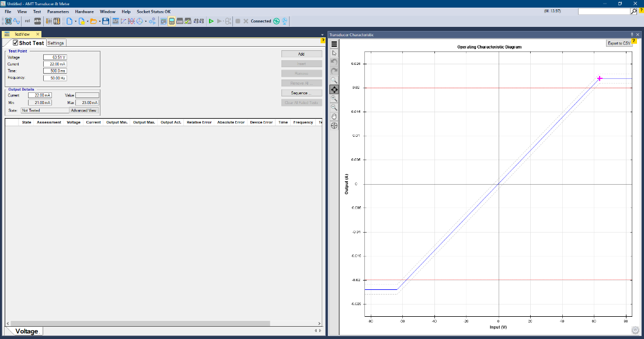Select the Pan tool in chart toolbar
Screen dimensions: 644x339
coord(334,89)
